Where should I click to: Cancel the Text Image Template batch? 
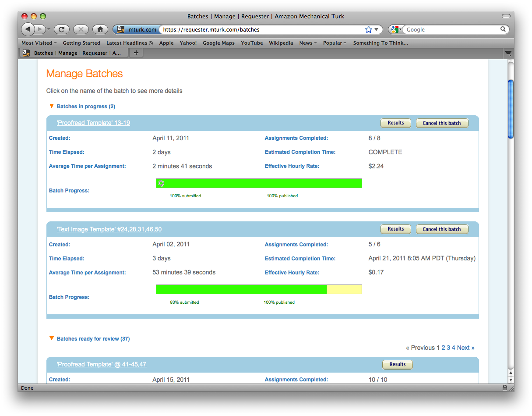(x=442, y=229)
